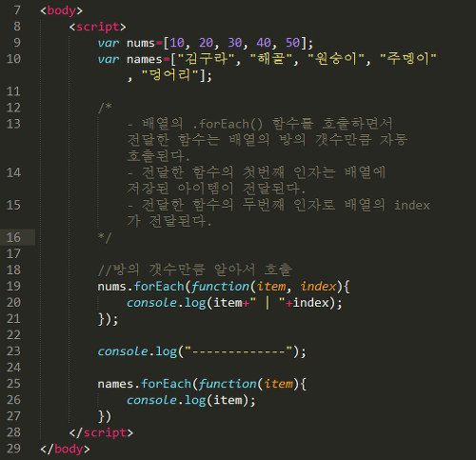Click line number 29 in gutter

click(13, 449)
